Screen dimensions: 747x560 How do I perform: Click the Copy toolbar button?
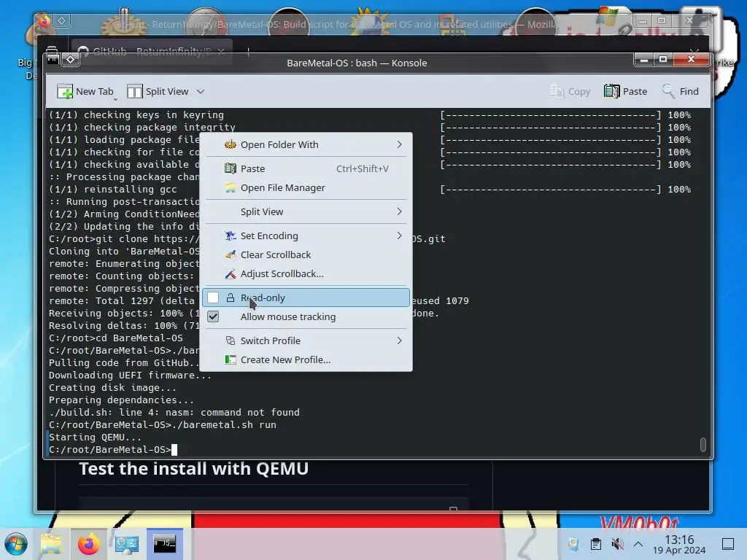pos(570,91)
